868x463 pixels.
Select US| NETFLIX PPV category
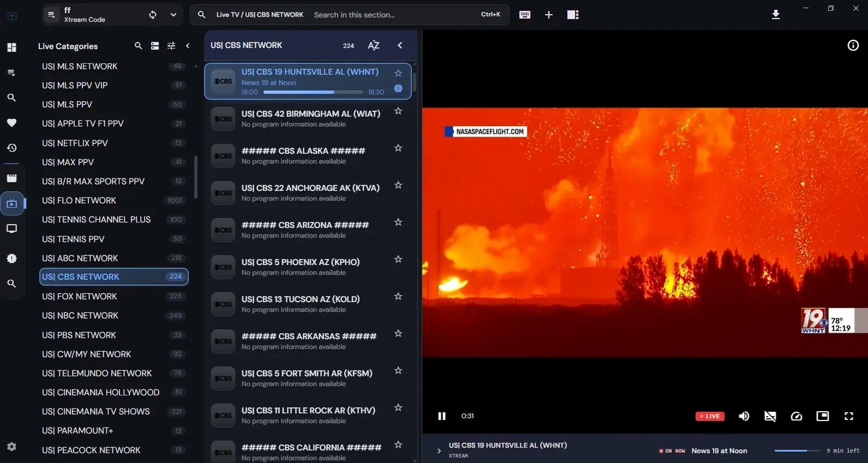pos(114,143)
